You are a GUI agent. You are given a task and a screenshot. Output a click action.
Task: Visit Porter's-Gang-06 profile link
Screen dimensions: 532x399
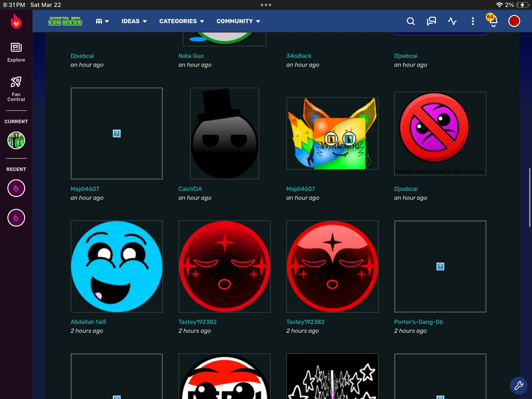tap(418, 322)
